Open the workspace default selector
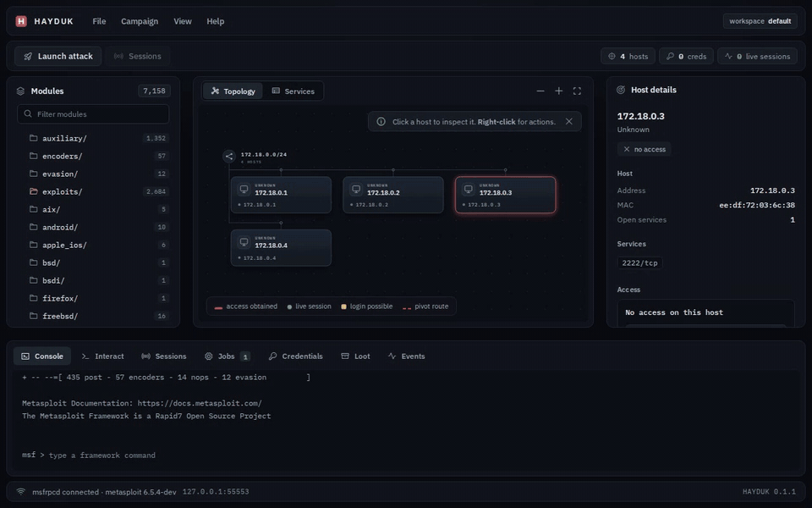The image size is (812, 508). click(760, 21)
